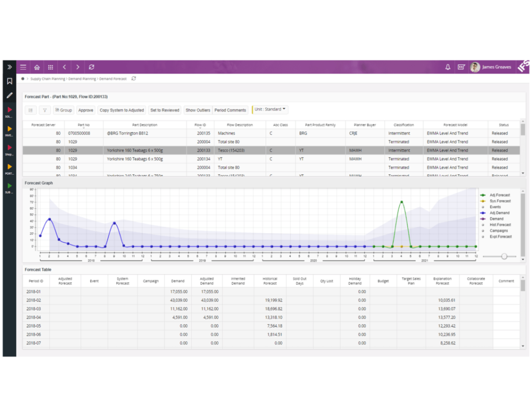Refresh the page using the reload icon
The width and height of the screenshot is (532, 417).
tap(91, 67)
